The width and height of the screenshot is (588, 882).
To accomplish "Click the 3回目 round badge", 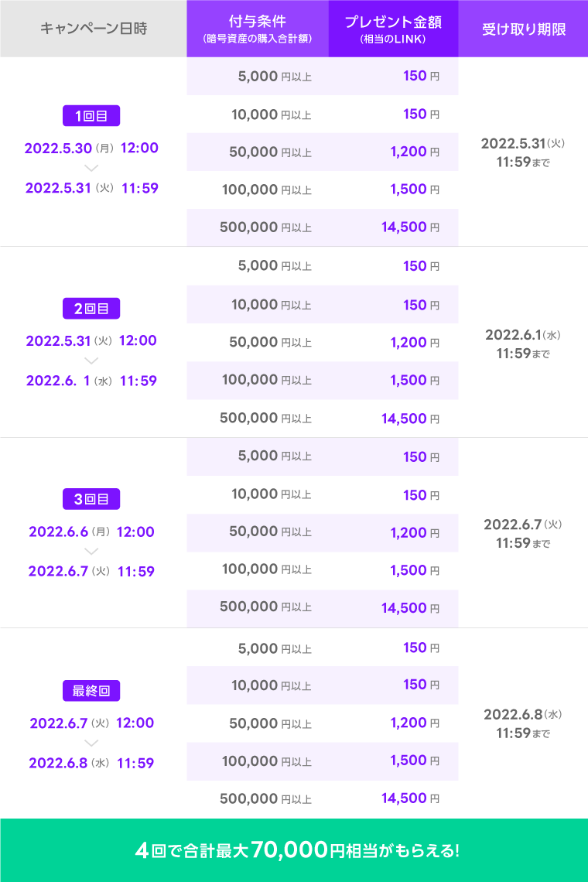I will click(x=91, y=499).
